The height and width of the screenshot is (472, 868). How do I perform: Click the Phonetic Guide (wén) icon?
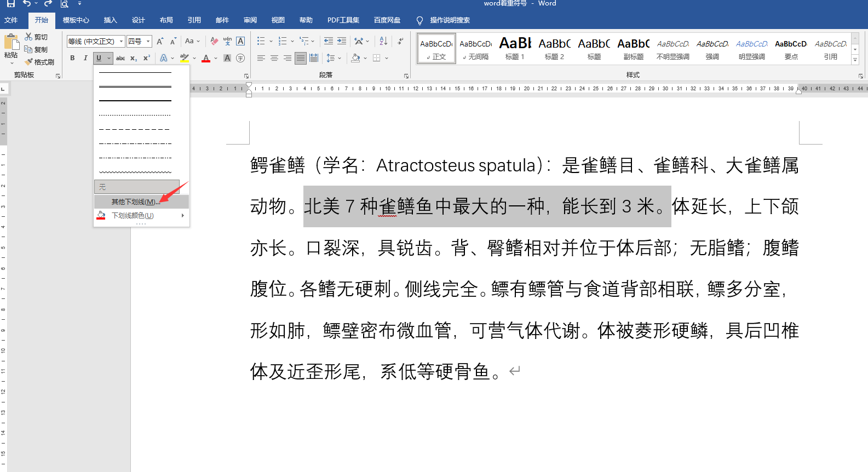click(x=227, y=41)
